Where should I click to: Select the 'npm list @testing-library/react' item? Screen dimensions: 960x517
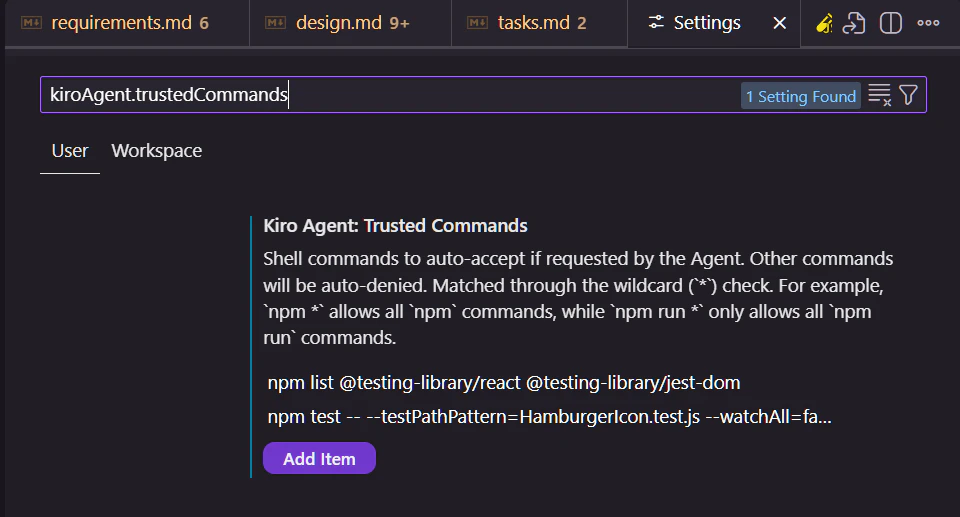click(504, 383)
